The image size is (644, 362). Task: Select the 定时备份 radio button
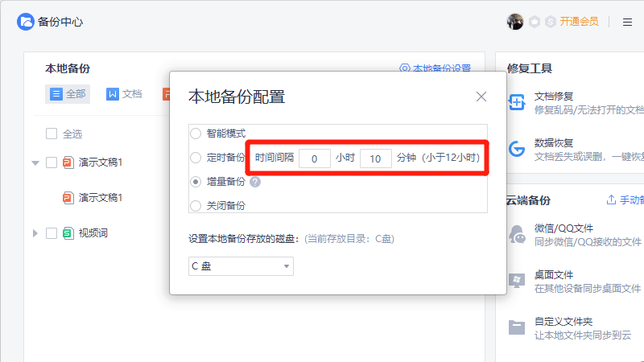195,158
